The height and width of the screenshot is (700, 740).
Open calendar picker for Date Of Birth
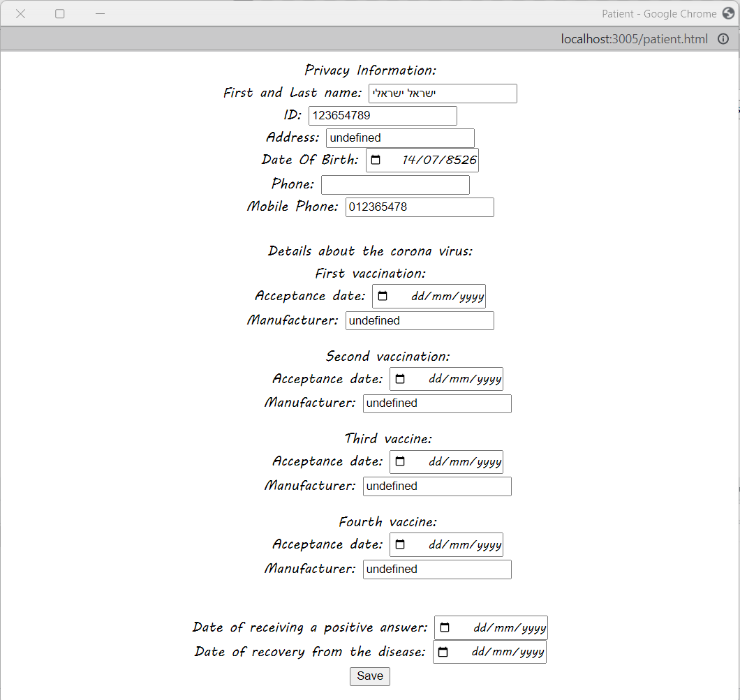(x=376, y=160)
